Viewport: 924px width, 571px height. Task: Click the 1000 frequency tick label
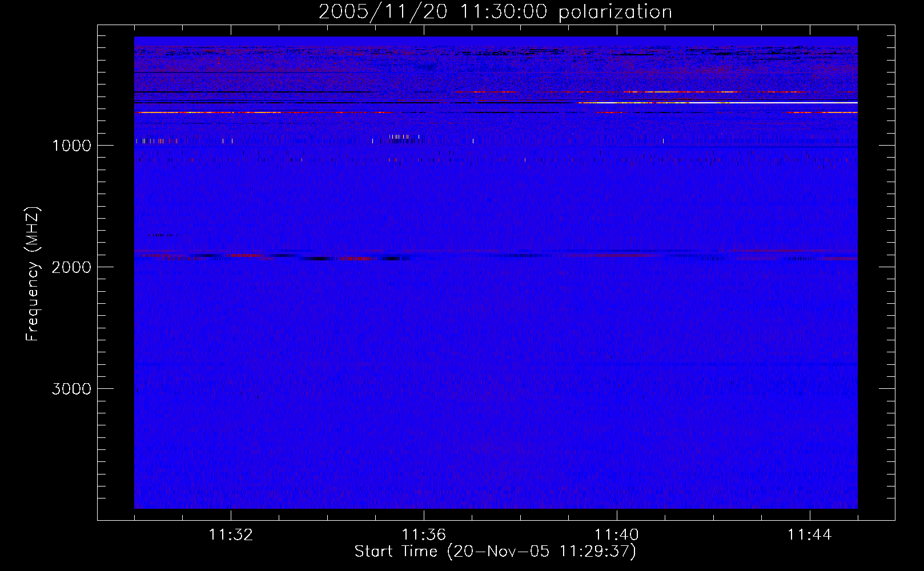pos(71,146)
